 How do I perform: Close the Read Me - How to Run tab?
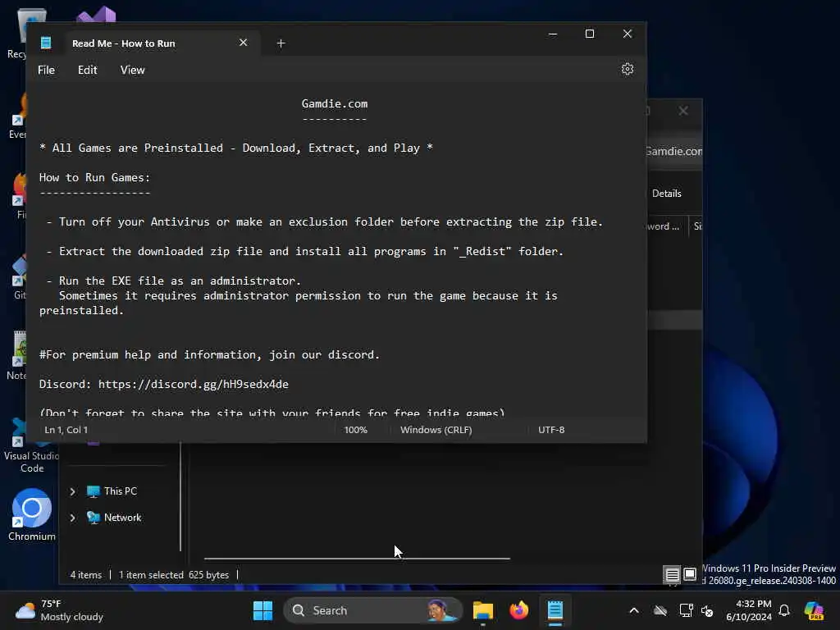[243, 43]
